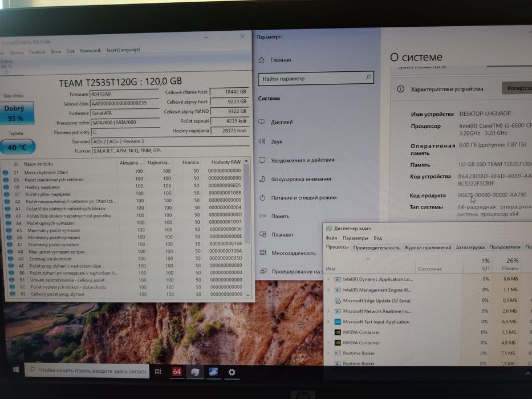Switch to the Пользователи tab
The image size is (532, 399).
[x=505, y=247]
